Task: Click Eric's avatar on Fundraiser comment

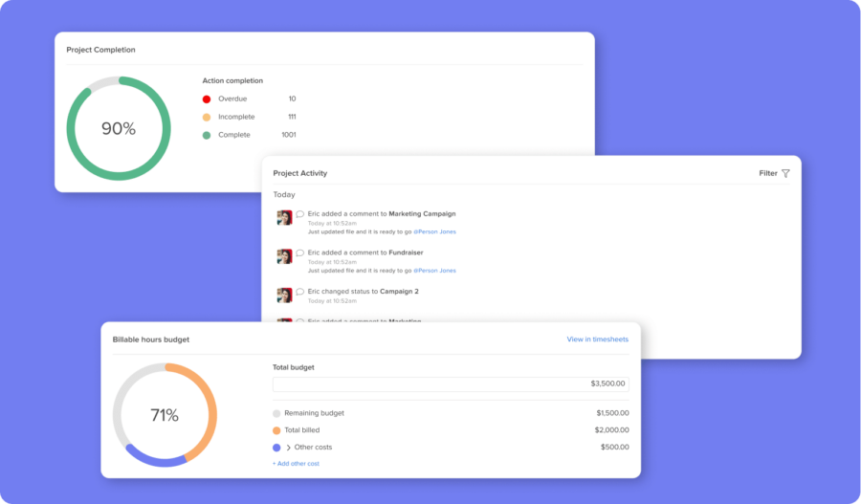Action: (284, 256)
